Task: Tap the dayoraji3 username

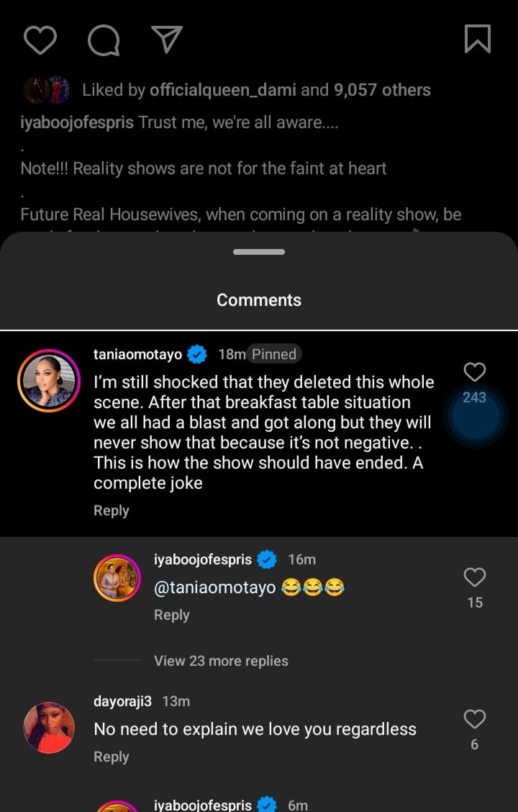Action: pos(123,701)
